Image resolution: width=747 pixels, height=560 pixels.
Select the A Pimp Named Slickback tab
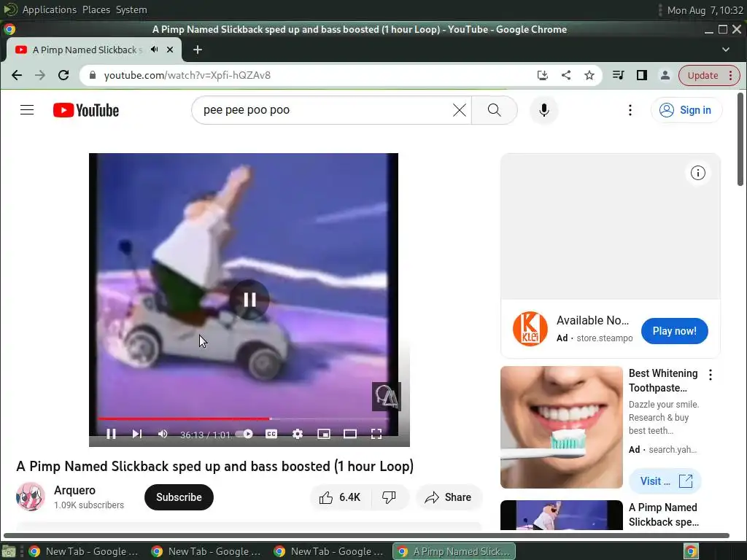[x=94, y=50]
